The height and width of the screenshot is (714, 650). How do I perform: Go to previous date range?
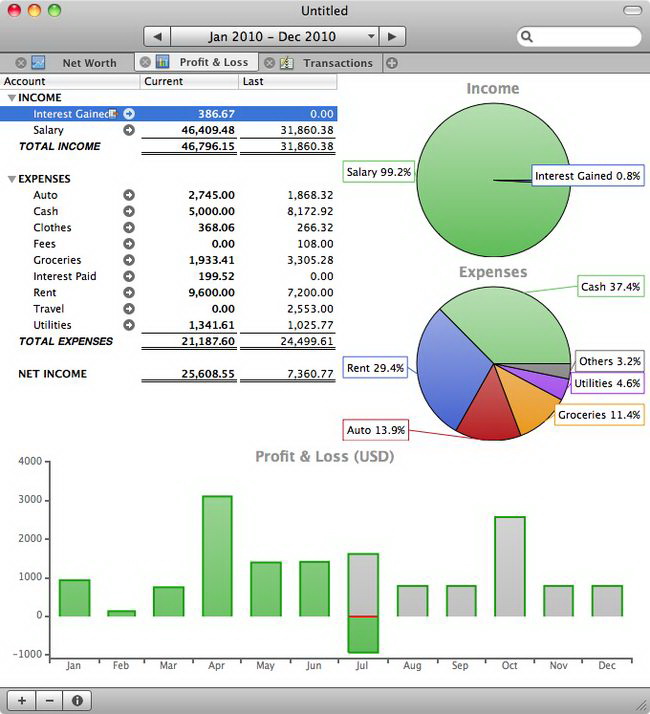pyautogui.click(x=157, y=36)
